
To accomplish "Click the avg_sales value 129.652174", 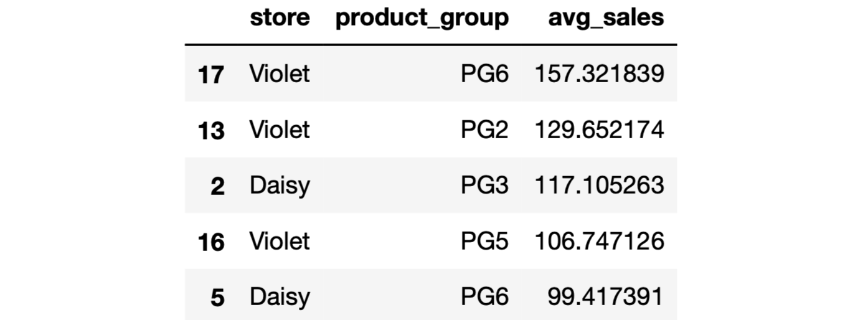I will click(599, 129).
